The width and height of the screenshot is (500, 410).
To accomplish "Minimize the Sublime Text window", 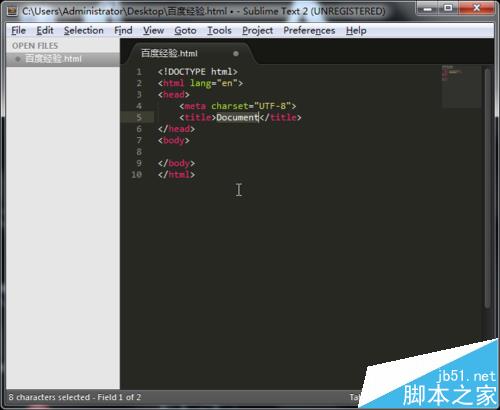I will (x=428, y=8).
